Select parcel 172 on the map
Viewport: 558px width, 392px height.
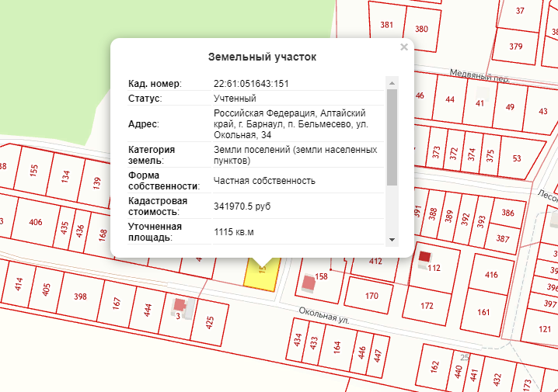(x=427, y=306)
